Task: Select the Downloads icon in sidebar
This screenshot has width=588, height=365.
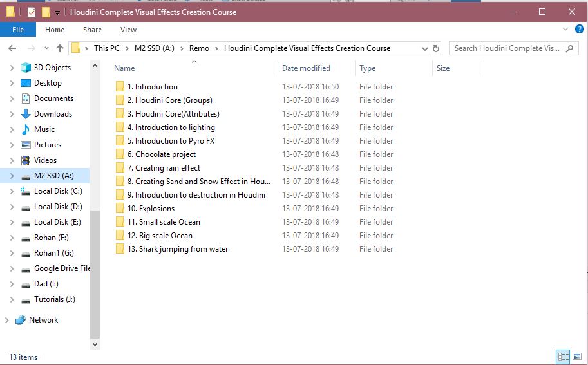Action: click(x=26, y=114)
